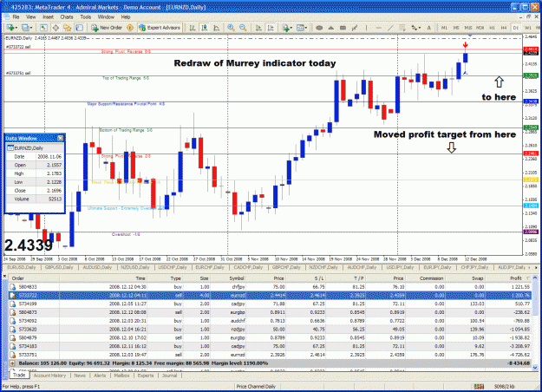This screenshot has height=392, width=542.
Task: Open the Journal terminal tab
Action: click(x=170, y=376)
